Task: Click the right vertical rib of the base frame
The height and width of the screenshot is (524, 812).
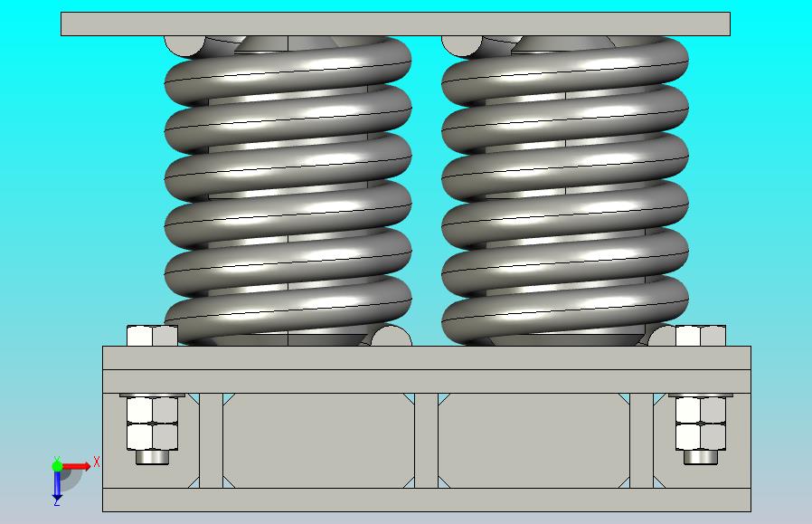Action: tap(642, 441)
